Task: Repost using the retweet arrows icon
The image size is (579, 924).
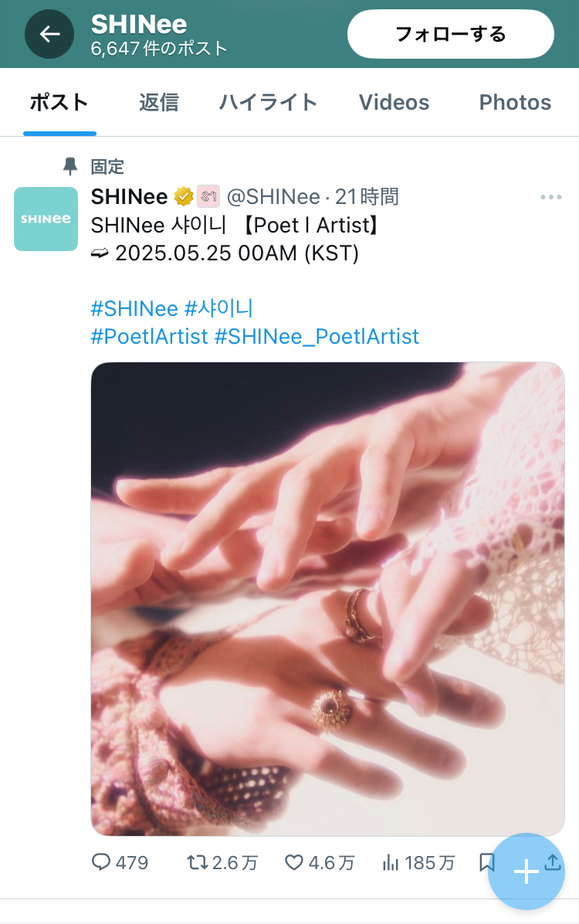Action: tap(198, 863)
